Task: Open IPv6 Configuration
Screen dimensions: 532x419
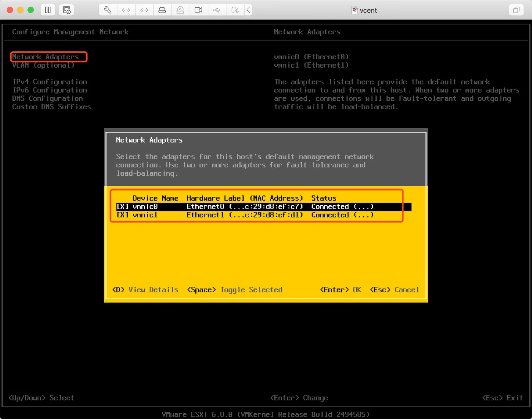Action: [x=50, y=90]
